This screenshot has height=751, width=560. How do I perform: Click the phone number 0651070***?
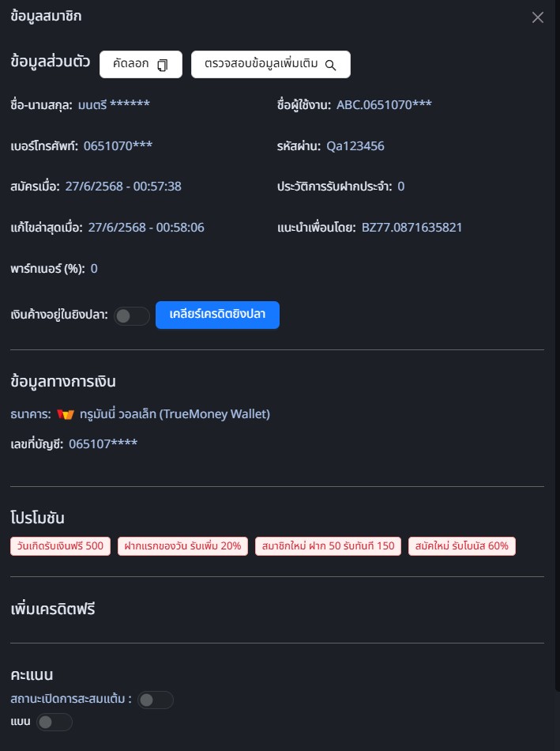(118, 145)
